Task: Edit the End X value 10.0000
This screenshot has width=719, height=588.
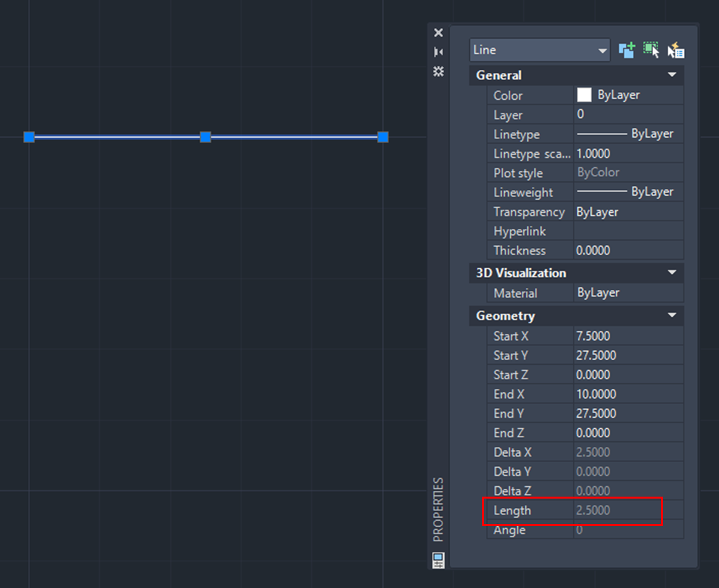Action: (x=628, y=394)
